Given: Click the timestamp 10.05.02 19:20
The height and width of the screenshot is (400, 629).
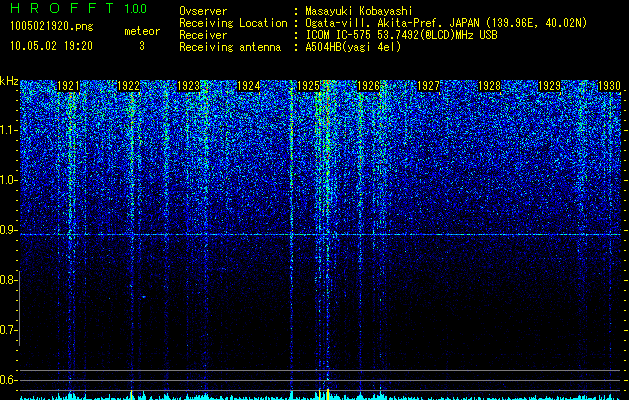Looking at the screenshot, I should [51, 46].
